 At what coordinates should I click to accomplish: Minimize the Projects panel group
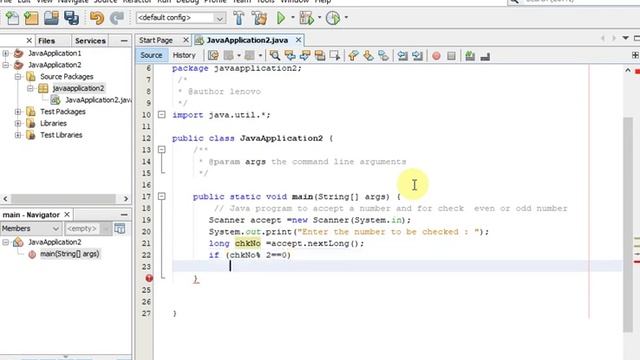coord(124,41)
